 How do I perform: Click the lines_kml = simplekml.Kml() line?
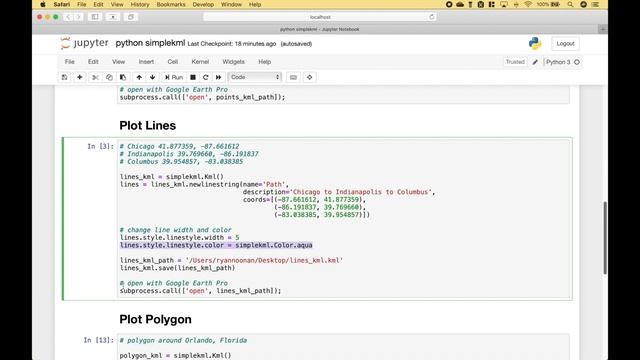pos(171,177)
